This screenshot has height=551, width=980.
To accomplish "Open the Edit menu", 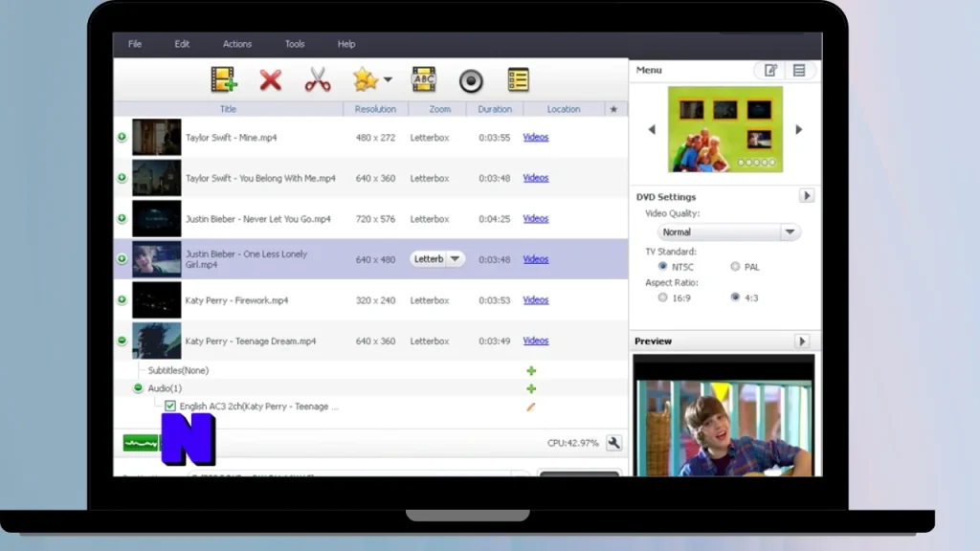I will pyautogui.click(x=182, y=44).
